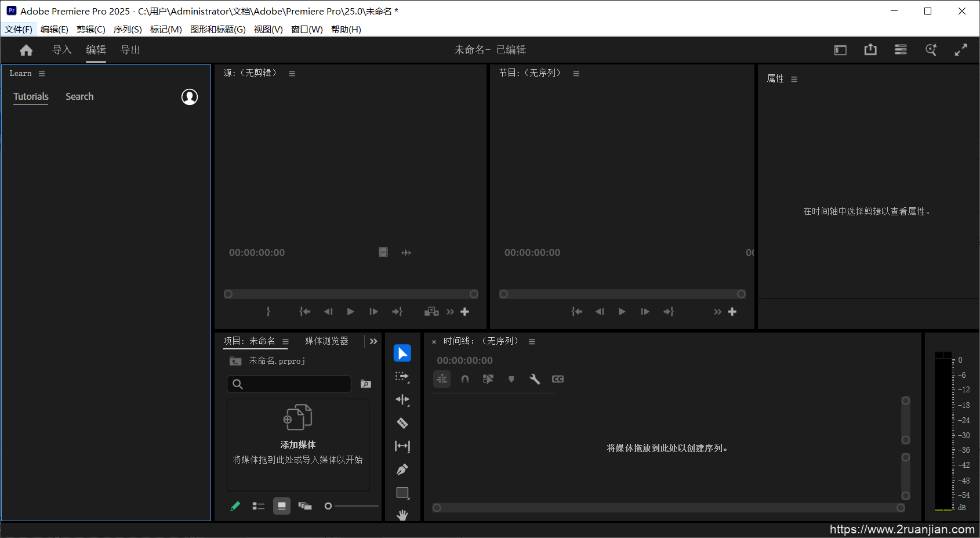
Task: Step forward one frame in Program monitor
Action: point(645,312)
